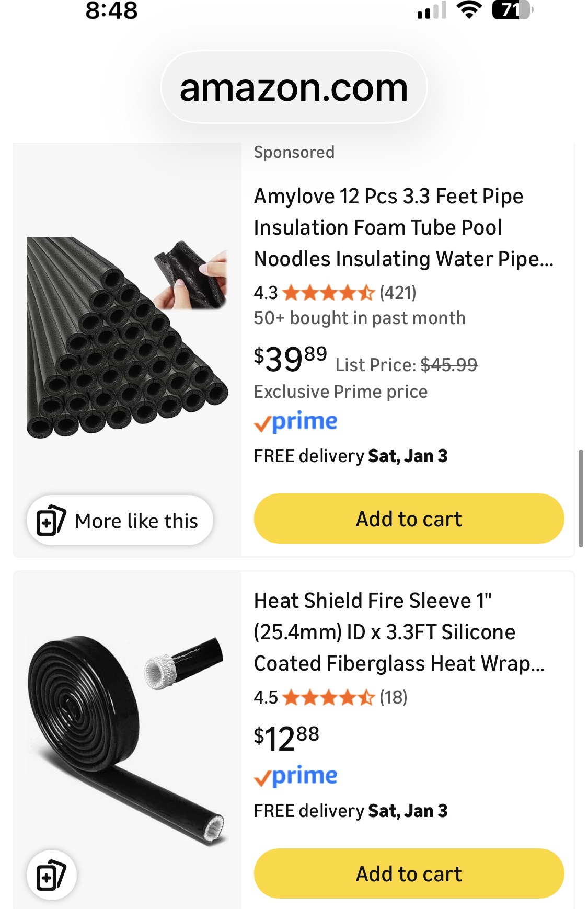Viewport: 588px width, 909px height.
Task: Add Heat Shield Fire Sleeve to cart
Action: click(x=409, y=874)
